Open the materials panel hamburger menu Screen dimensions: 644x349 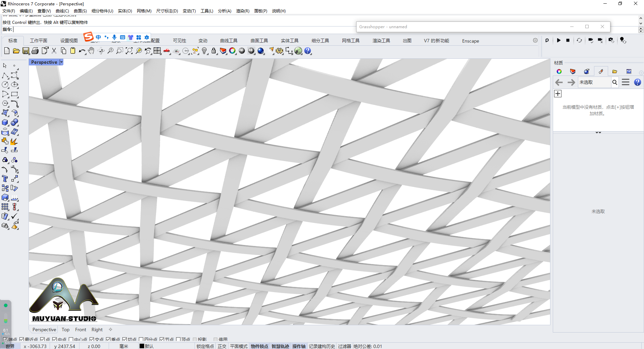[x=626, y=82]
